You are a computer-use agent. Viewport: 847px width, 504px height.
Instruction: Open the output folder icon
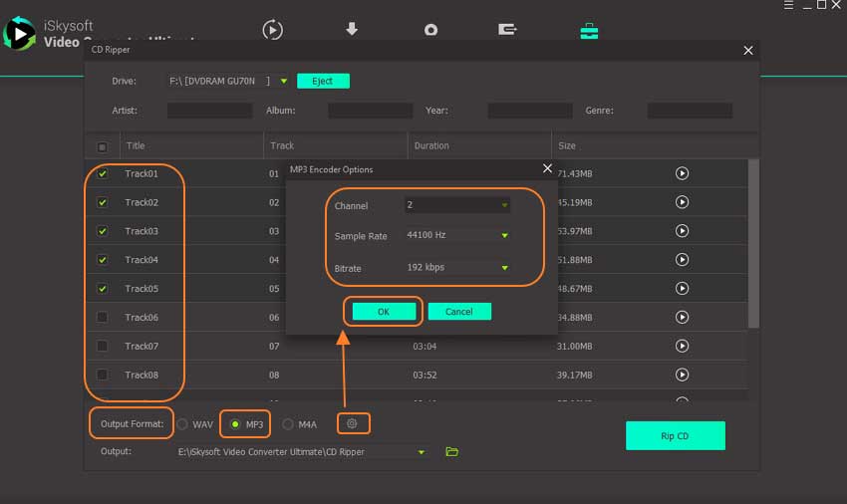coord(451,452)
